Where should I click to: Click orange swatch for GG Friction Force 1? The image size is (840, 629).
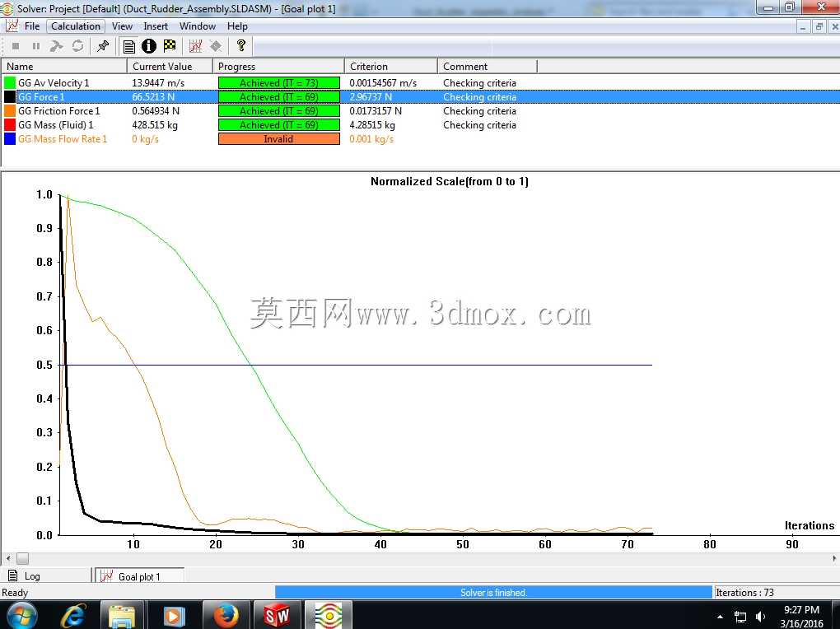click(x=10, y=111)
